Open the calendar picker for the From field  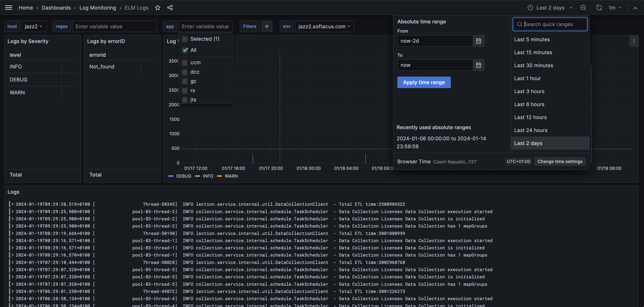(x=478, y=41)
